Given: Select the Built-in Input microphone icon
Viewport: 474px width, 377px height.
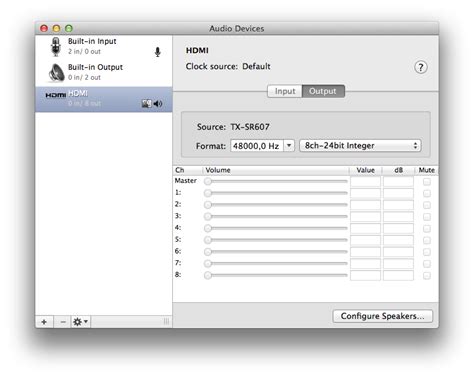Looking at the screenshot, I should click(x=56, y=47).
